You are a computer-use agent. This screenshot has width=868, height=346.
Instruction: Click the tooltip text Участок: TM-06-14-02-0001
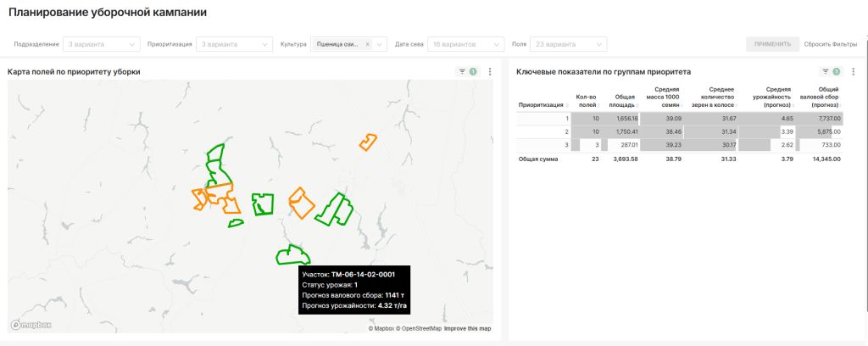click(x=348, y=274)
